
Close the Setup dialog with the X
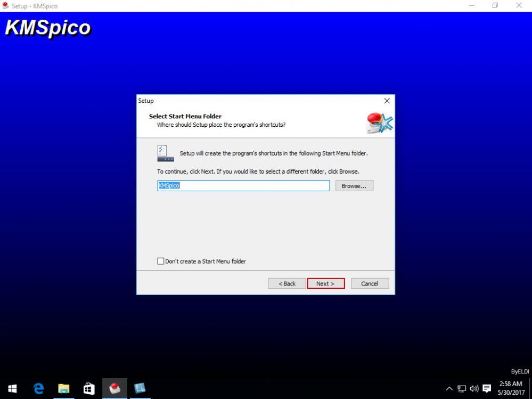(x=387, y=101)
